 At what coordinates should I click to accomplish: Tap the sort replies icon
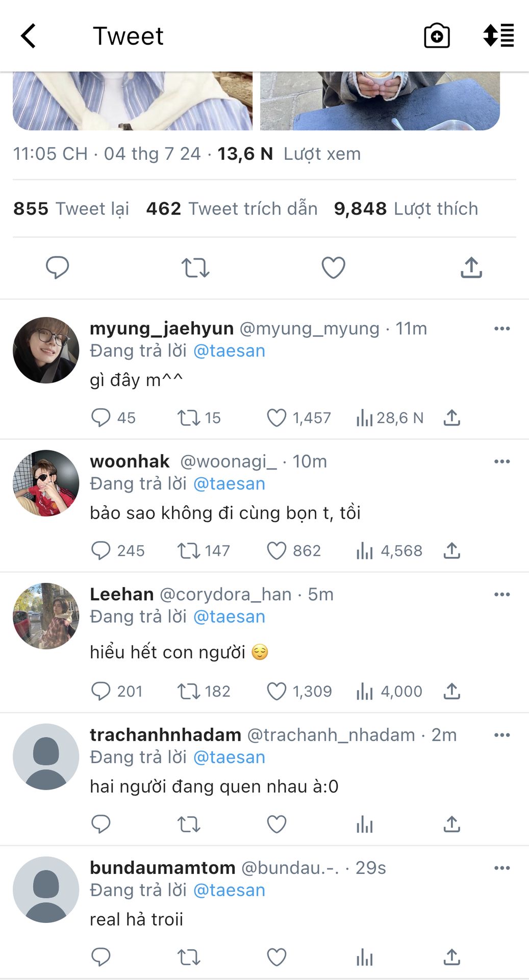click(498, 36)
